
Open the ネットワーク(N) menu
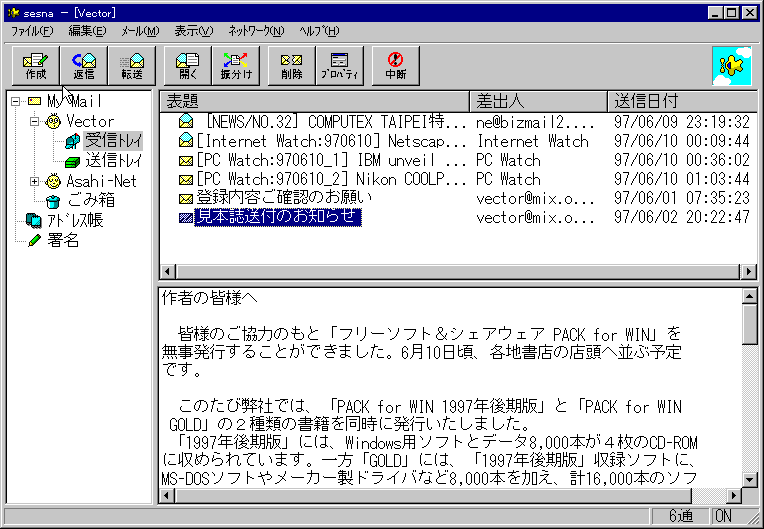coord(256,31)
